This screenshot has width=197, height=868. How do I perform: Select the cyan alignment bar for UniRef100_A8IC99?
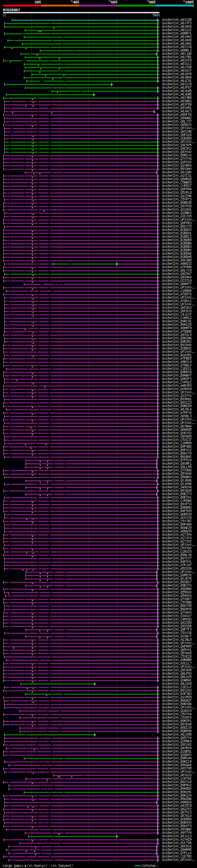85,20
